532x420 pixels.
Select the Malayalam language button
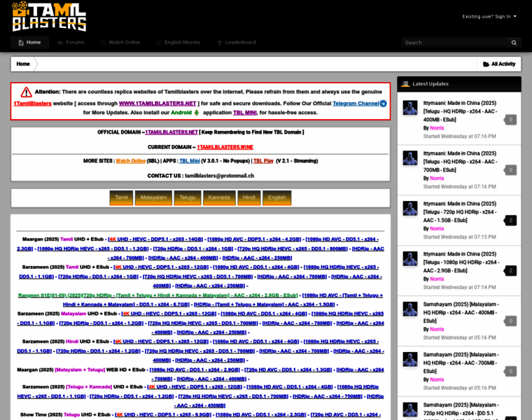click(153, 198)
